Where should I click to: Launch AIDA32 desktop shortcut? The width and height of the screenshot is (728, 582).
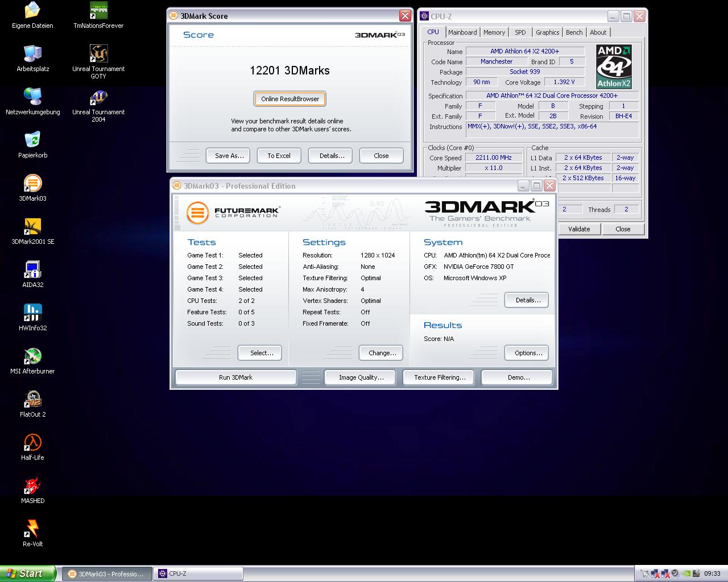click(32, 275)
